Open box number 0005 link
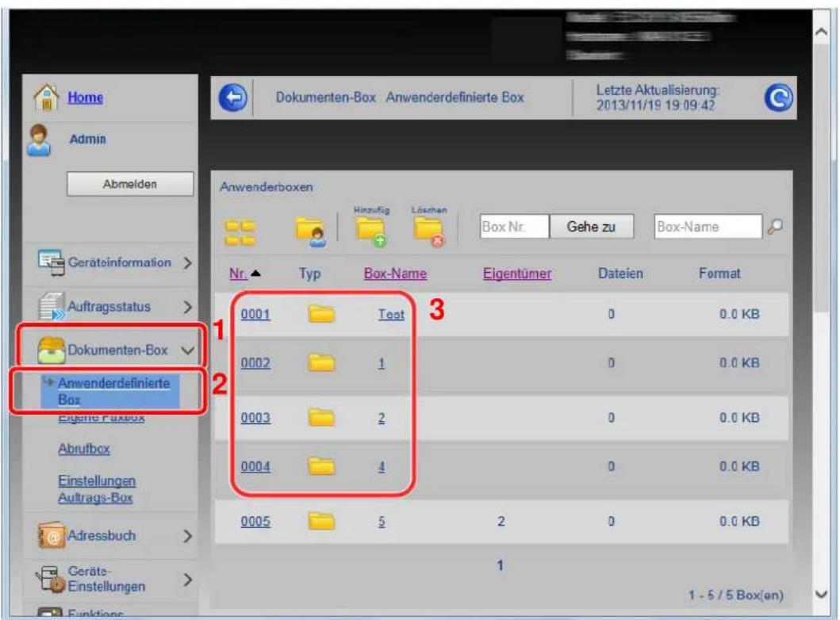This screenshot has height=620, width=840. pyautogui.click(x=255, y=522)
